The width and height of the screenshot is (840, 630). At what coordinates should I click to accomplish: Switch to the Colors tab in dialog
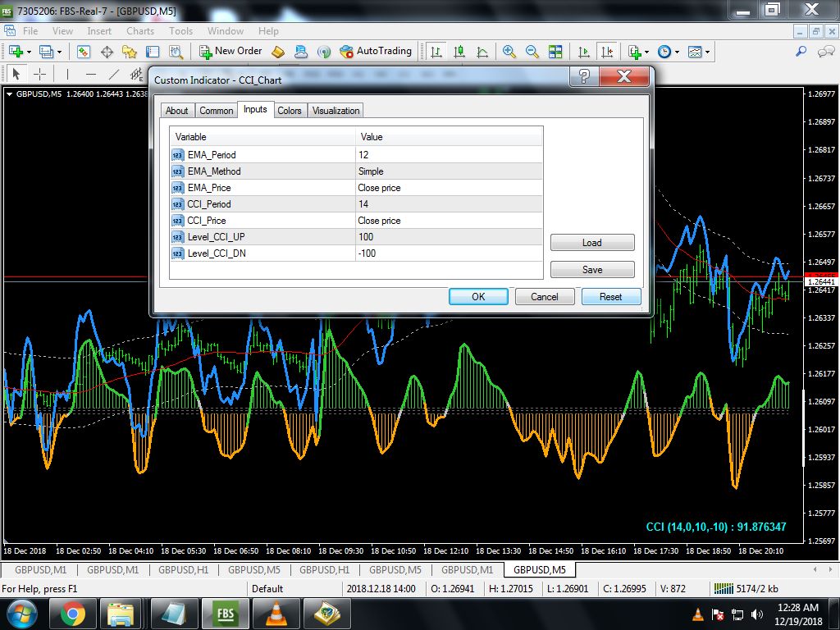290,111
